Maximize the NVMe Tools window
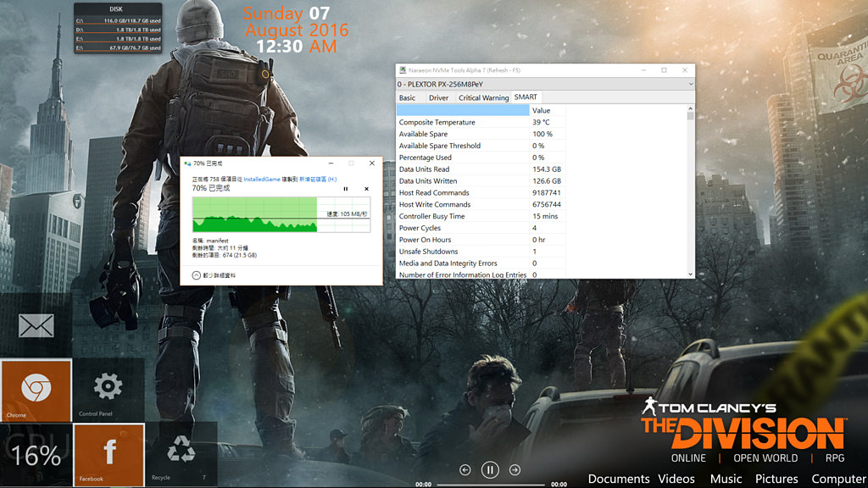 [665, 70]
